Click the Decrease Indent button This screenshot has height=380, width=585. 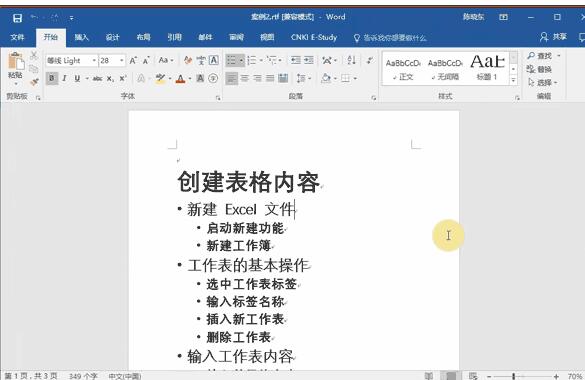pyautogui.click(x=296, y=60)
